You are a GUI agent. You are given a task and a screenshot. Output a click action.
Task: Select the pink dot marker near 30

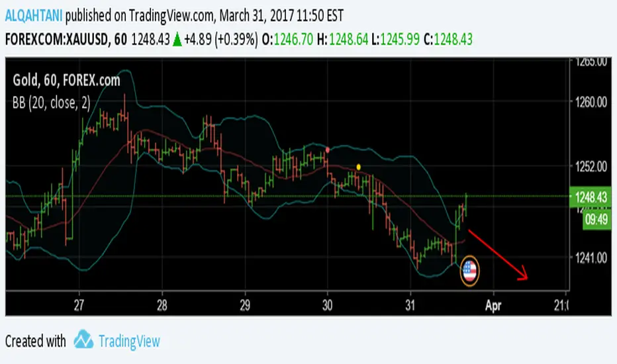pos(328,150)
